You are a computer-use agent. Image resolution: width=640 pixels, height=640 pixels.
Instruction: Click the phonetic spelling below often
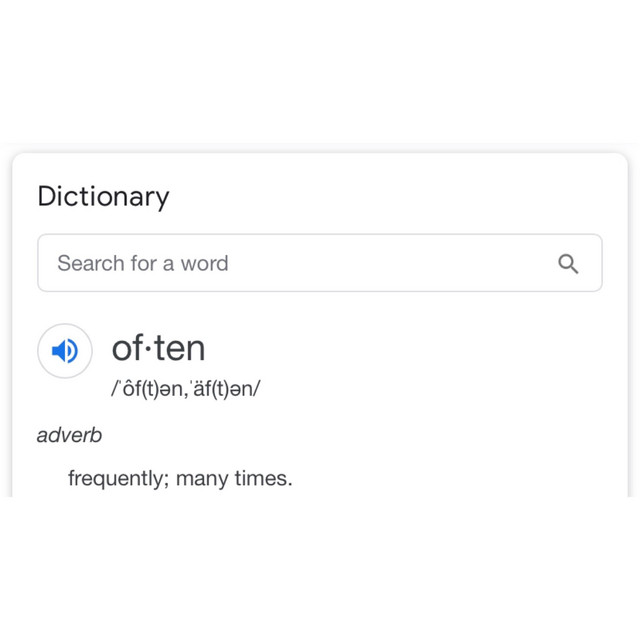pyautogui.click(x=185, y=389)
